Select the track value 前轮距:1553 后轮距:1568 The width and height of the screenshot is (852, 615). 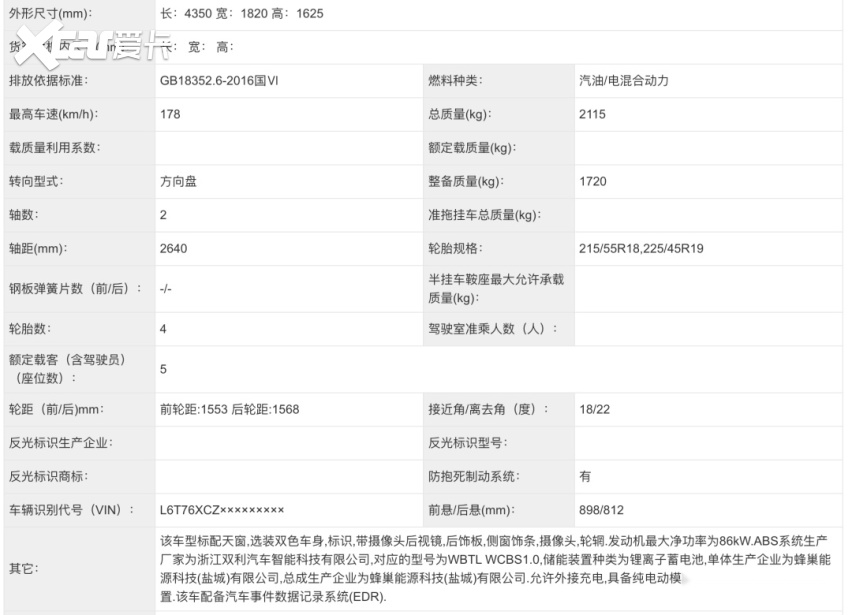click(x=229, y=410)
